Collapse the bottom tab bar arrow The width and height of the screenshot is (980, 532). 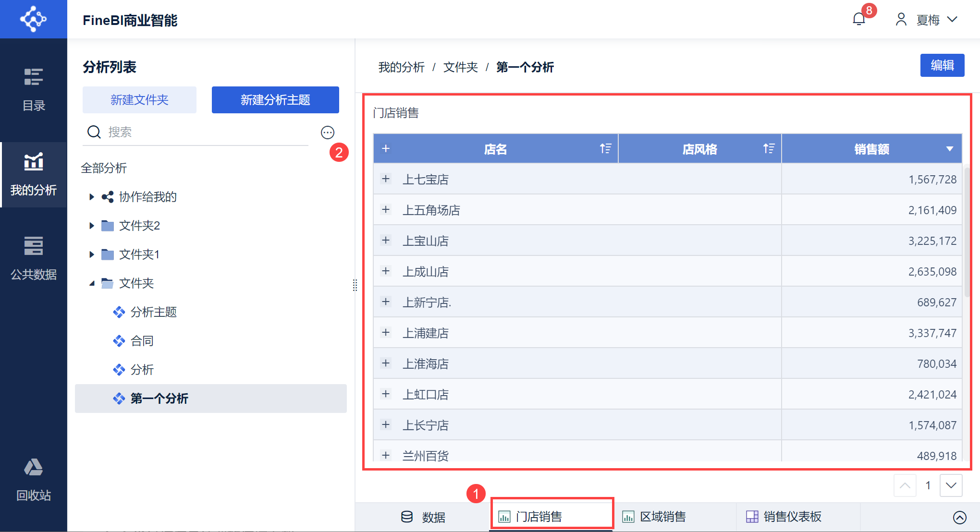(959, 517)
